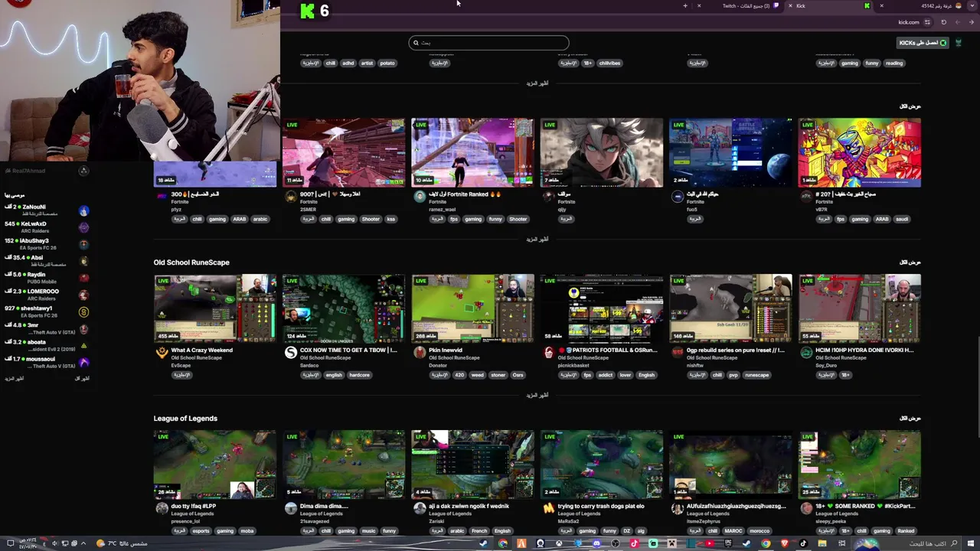Open site settings icon beside kick.com
Screen dimensions: 980x551
pos(927,22)
